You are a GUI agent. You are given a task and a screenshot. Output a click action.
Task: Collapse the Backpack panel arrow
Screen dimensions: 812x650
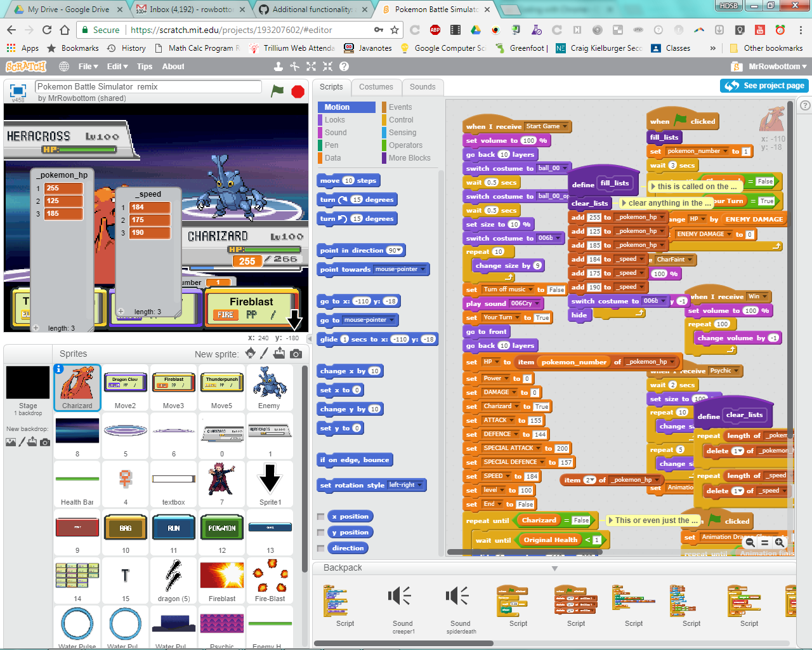[554, 568]
